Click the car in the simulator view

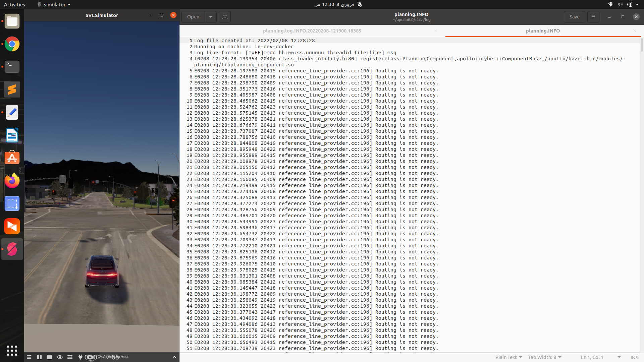tap(102, 271)
